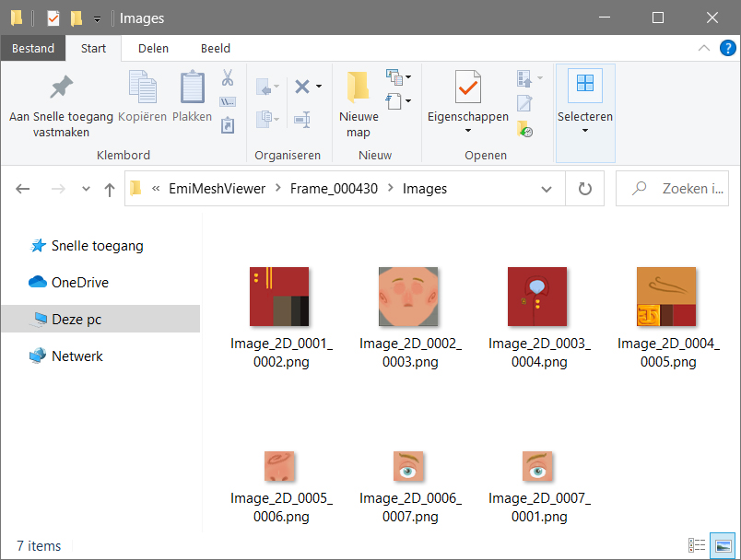Image resolution: width=741 pixels, height=560 pixels.
Task: Navigate to Frame_000430 in breadcrumb
Action: click(334, 189)
